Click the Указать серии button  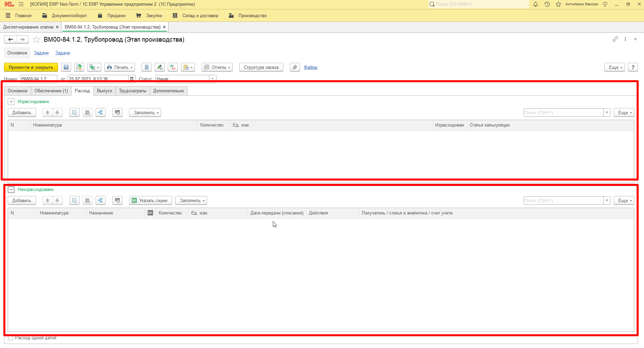tap(151, 201)
